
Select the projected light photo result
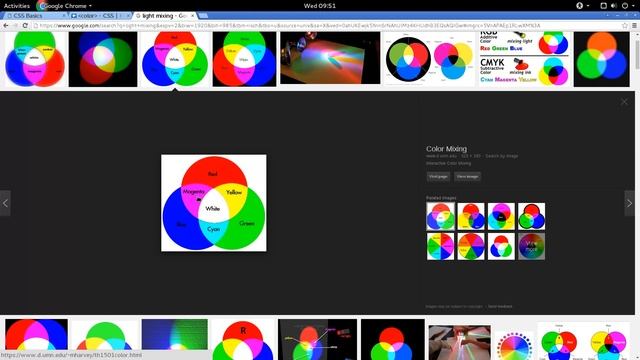[x=330, y=58]
